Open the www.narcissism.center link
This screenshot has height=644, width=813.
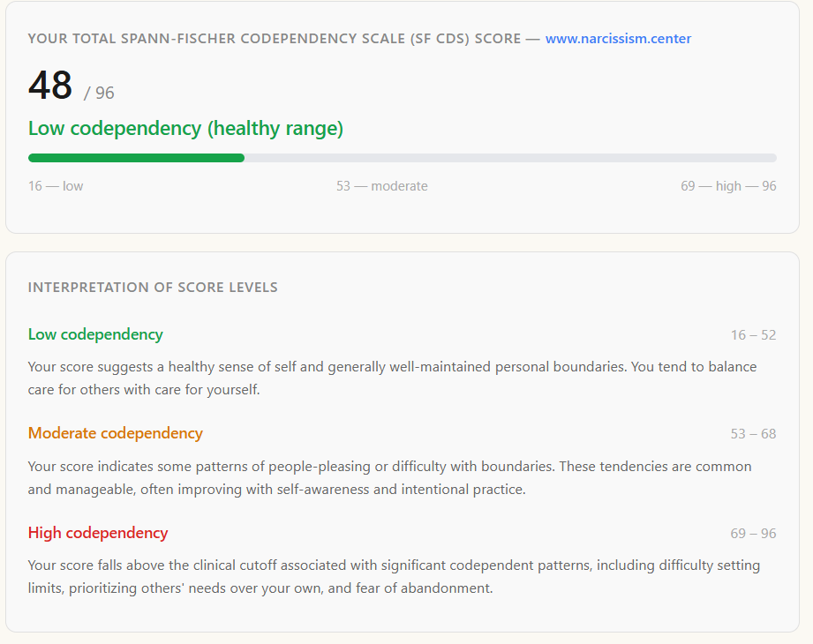[x=618, y=39]
